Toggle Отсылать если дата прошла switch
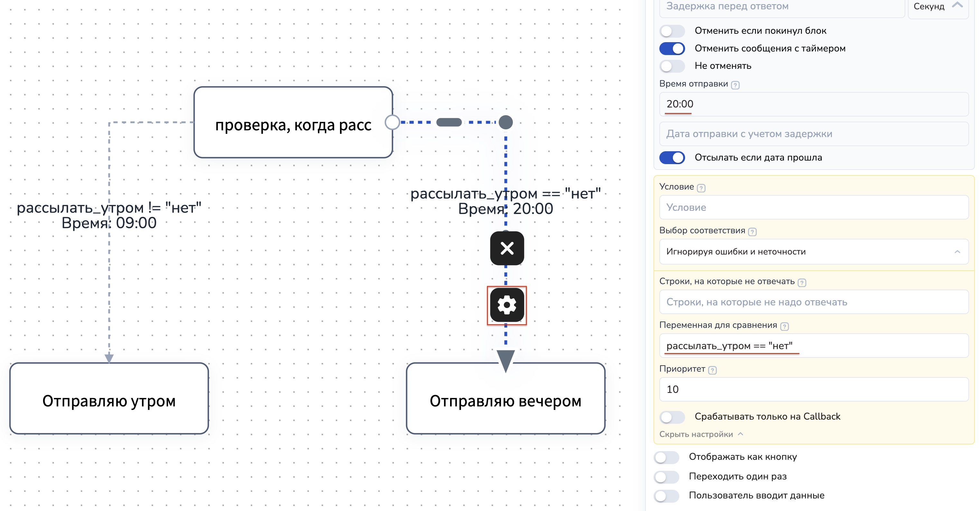This screenshot has width=980, height=511. pos(672,157)
